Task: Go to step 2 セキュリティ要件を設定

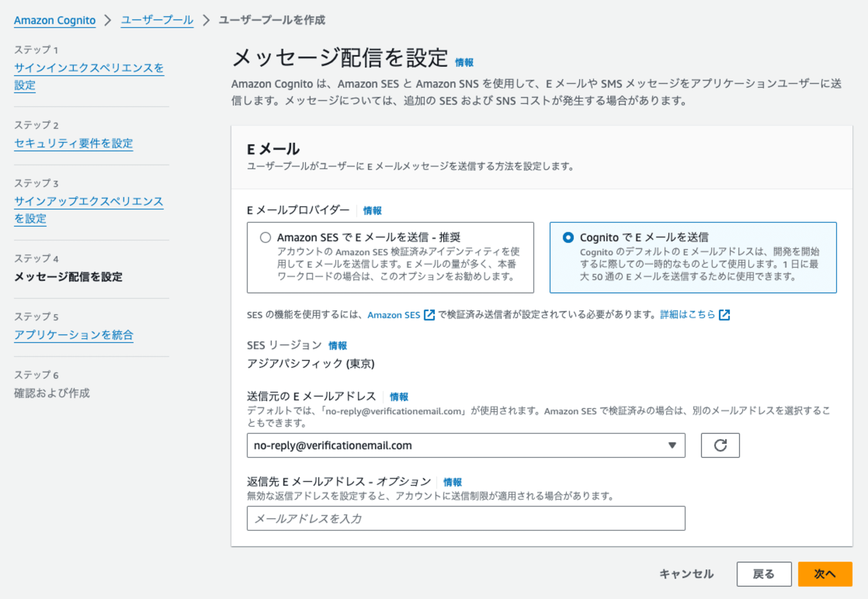Action: coord(73,143)
